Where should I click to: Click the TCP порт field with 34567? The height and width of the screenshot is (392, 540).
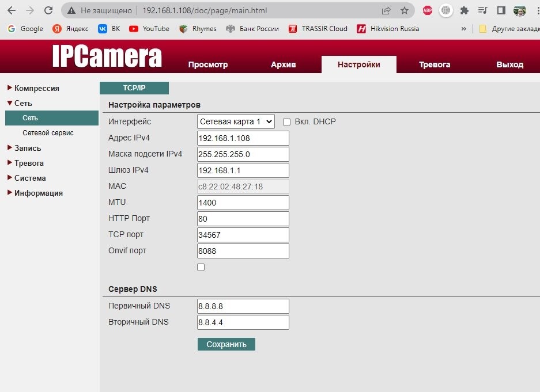click(x=243, y=235)
